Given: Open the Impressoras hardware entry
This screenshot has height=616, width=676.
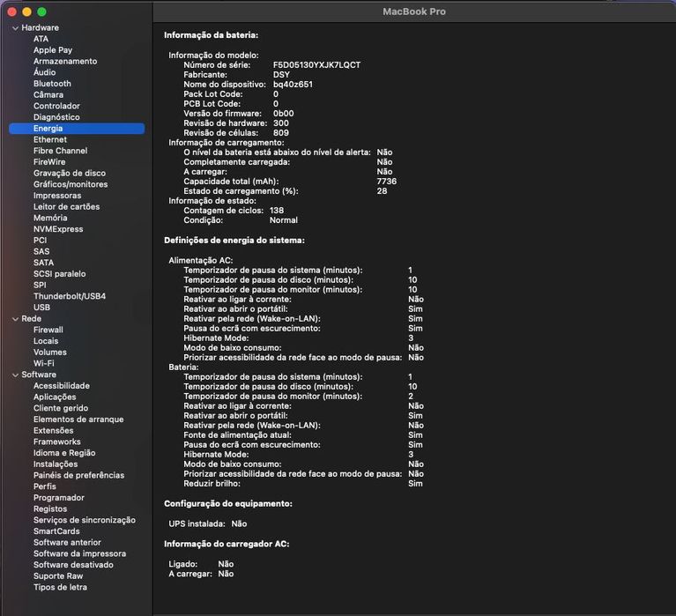Looking at the screenshot, I should coord(57,196).
